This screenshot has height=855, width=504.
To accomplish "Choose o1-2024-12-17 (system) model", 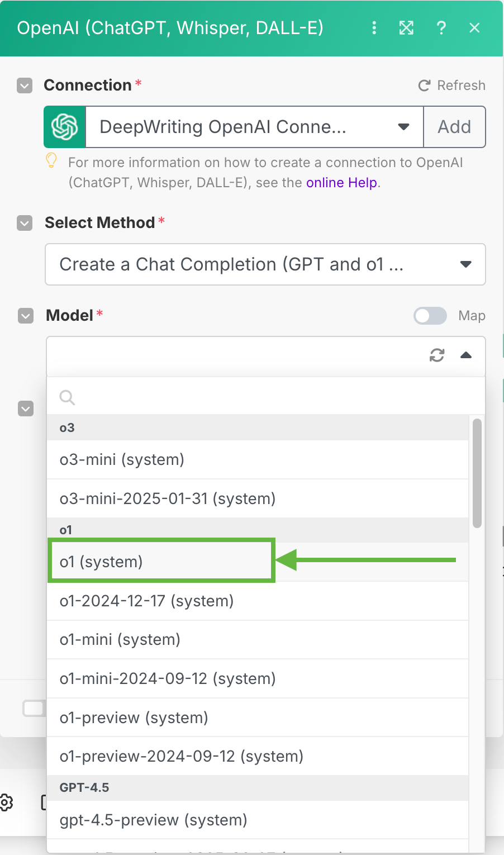I will pyautogui.click(x=258, y=601).
